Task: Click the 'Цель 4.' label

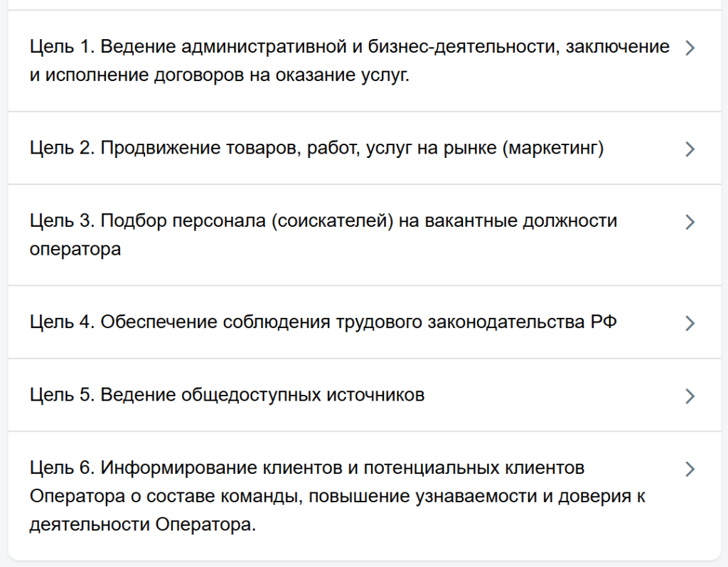Action: 63,322
